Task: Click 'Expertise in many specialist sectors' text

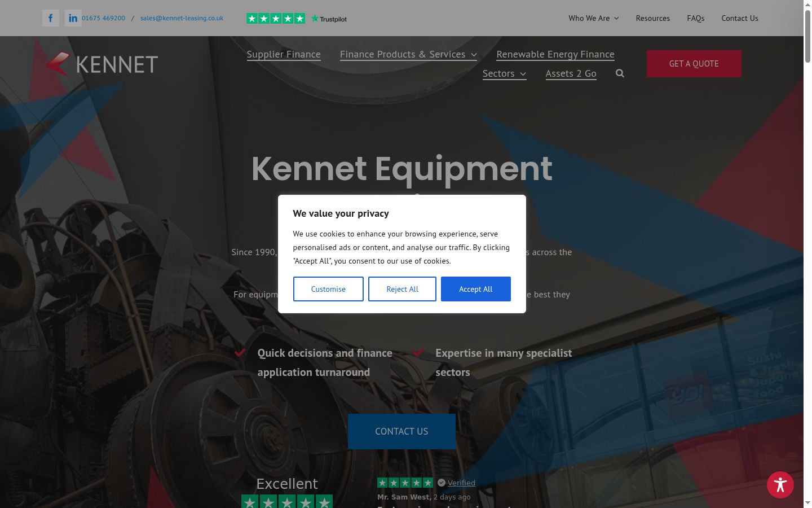Action: coord(504,362)
